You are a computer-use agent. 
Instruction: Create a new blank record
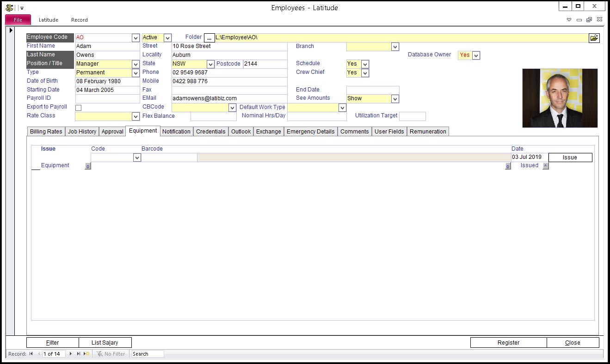coord(86,354)
